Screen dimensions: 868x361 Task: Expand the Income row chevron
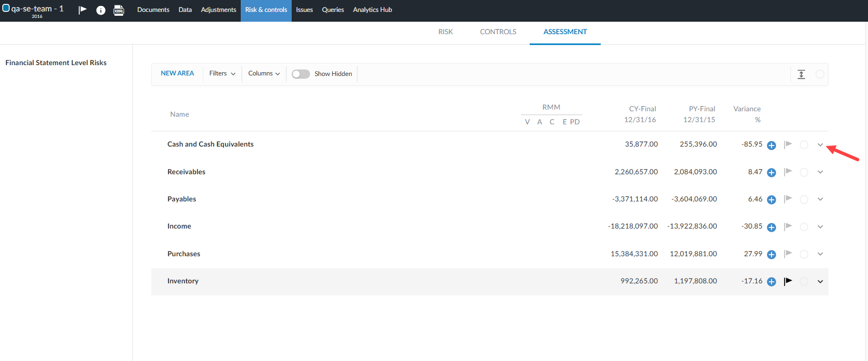820,227
